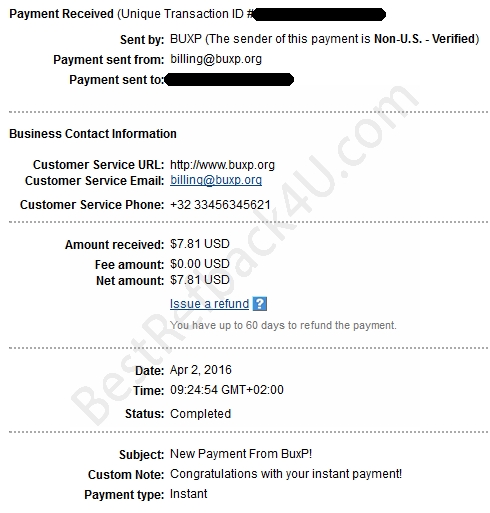Click the custom note congratulations text
Viewport: 490px width, 513px height.
286,474
